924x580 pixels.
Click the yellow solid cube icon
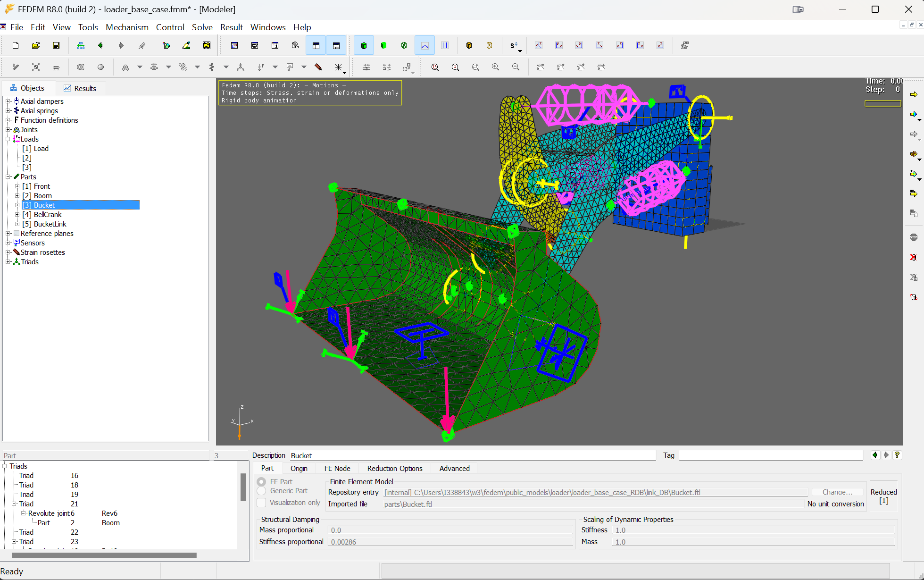tap(469, 45)
